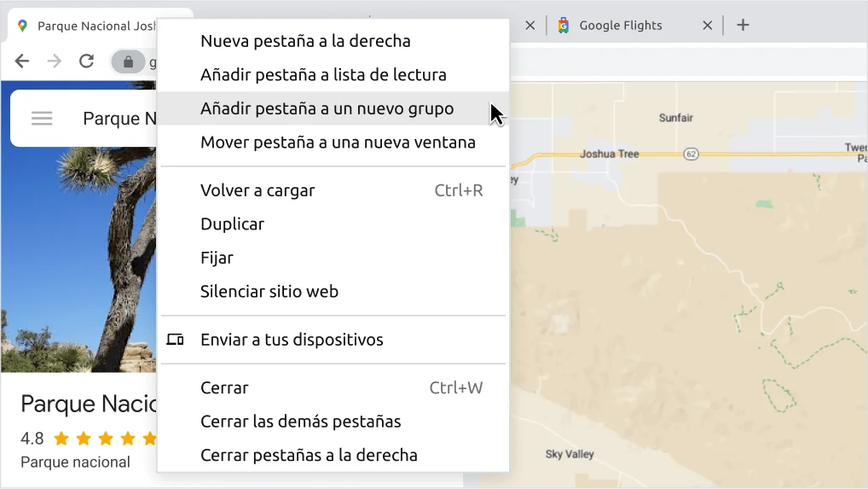Click the browser forward arrow

pos(55,61)
